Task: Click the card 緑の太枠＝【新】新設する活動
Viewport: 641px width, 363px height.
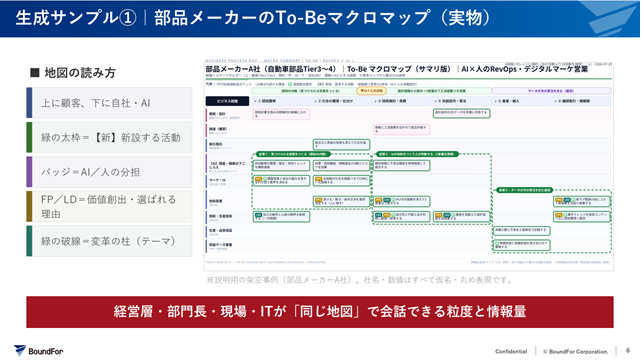Action: click(110, 137)
